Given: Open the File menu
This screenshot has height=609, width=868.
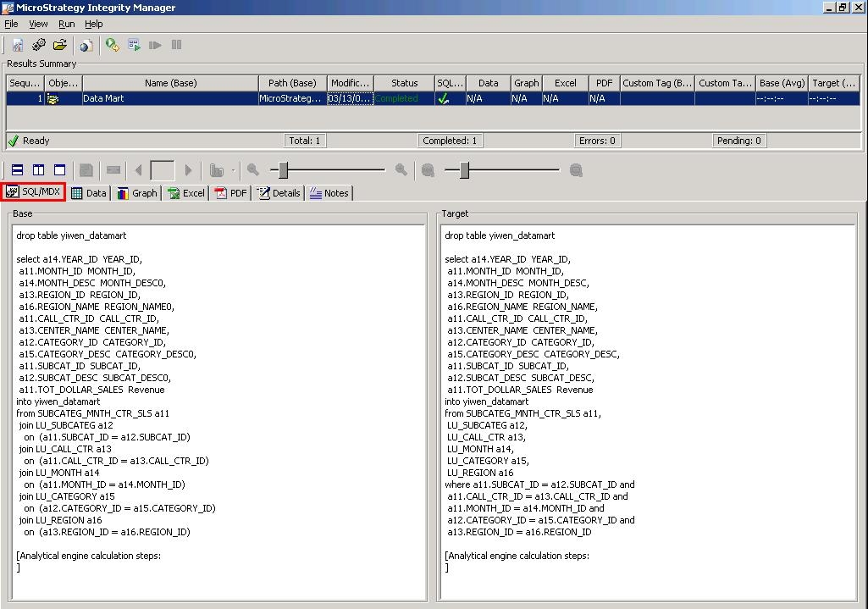Looking at the screenshot, I should pos(11,25).
